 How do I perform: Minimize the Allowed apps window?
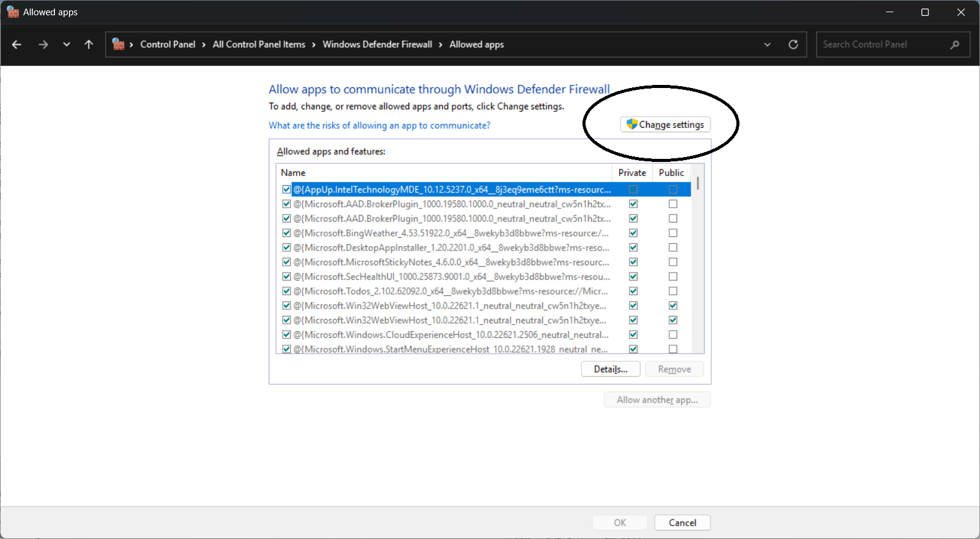(890, 12)
